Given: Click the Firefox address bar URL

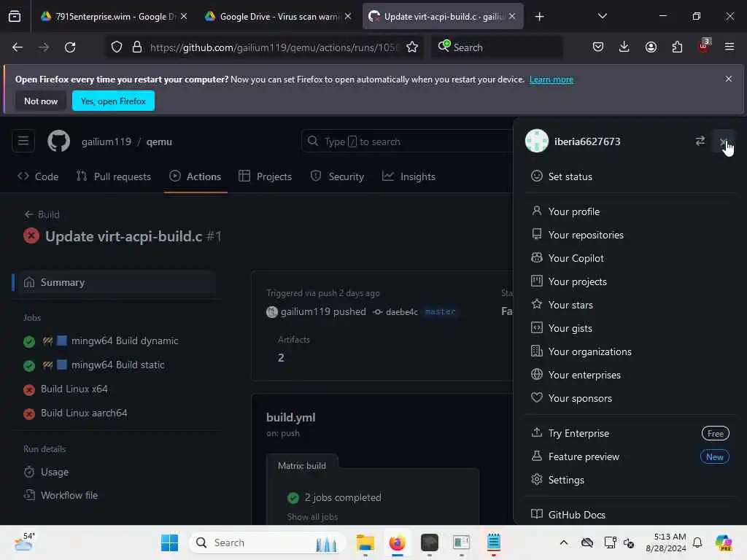Looking at the screenshot, I should point(273,47).
